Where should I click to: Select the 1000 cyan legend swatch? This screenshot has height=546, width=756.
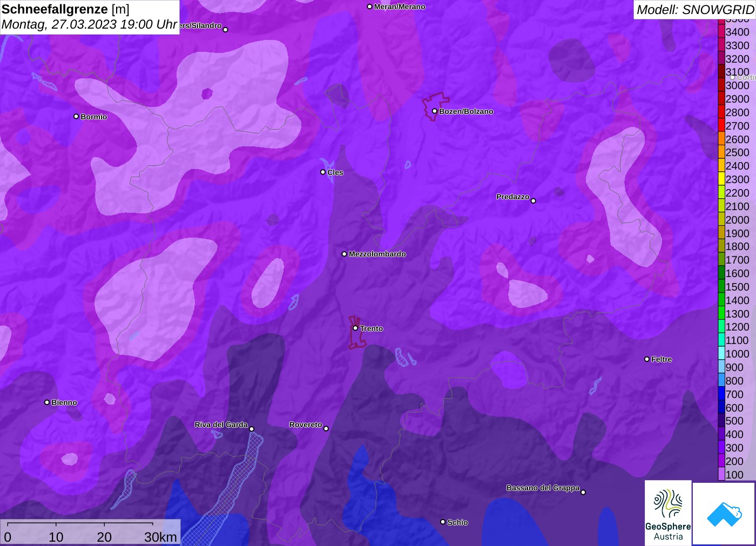click(721, 354)
